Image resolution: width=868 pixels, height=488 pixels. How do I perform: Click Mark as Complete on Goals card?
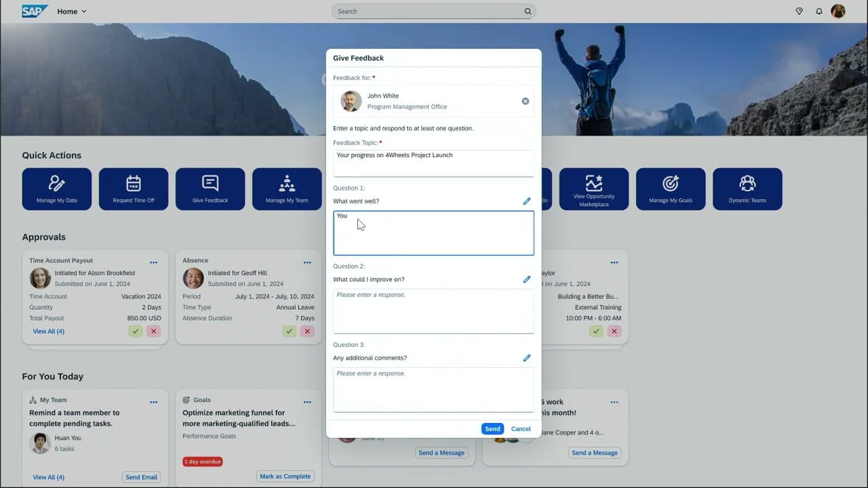(x=285, y=476)
